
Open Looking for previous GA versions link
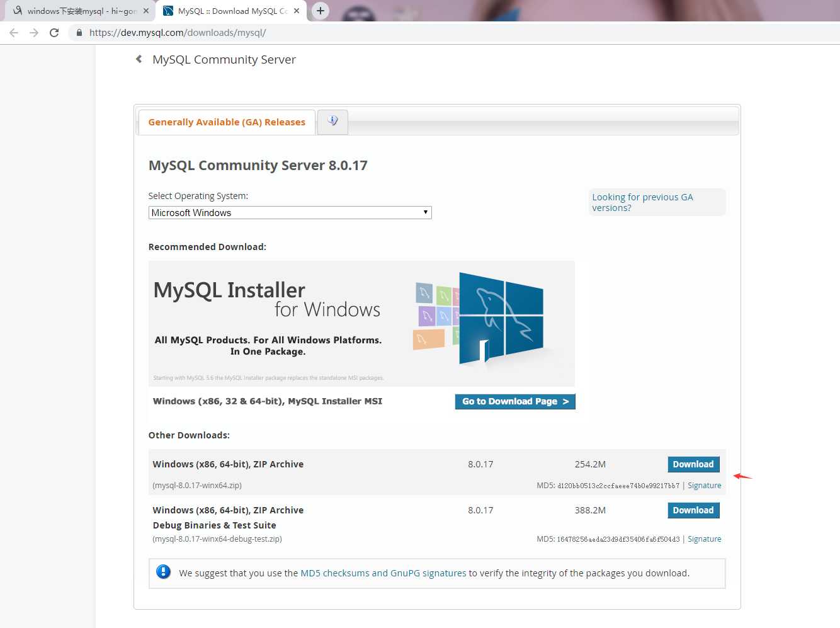tap(642, 202)
